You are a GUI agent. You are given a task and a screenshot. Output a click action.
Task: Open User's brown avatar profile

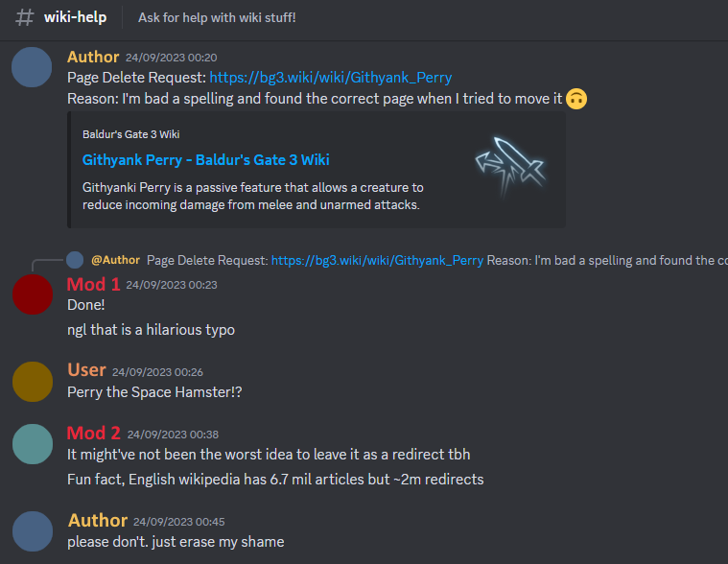tap(33, 382)
